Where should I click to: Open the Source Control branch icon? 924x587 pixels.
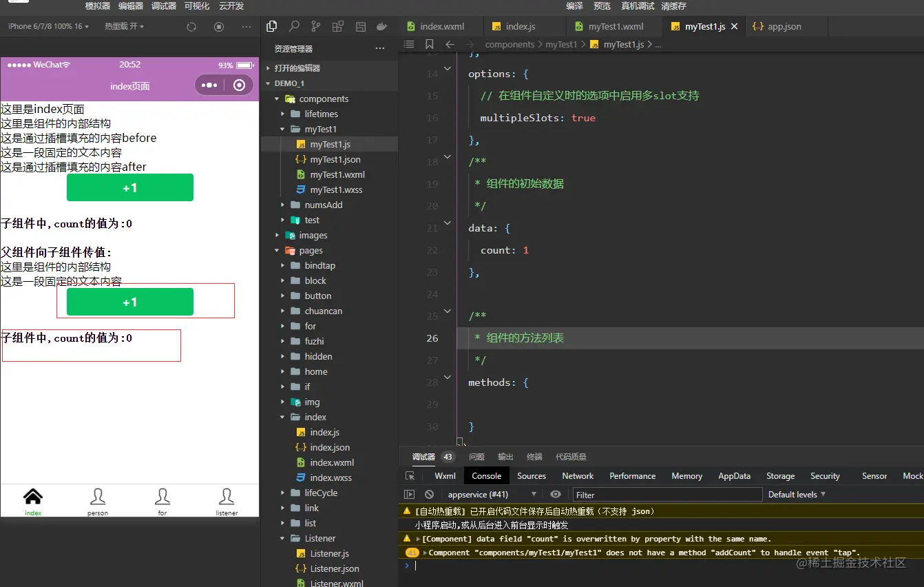pyautogui.click(x=316, y=27)
